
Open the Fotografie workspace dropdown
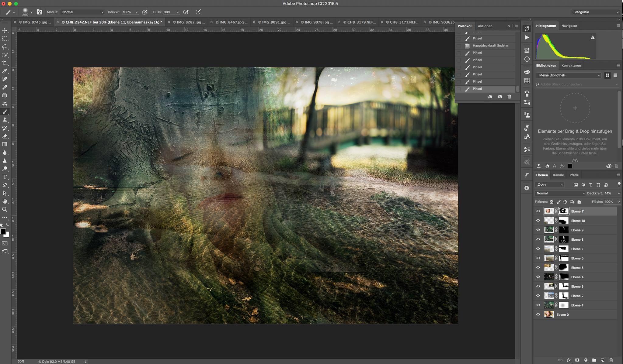tap(595, 12)
